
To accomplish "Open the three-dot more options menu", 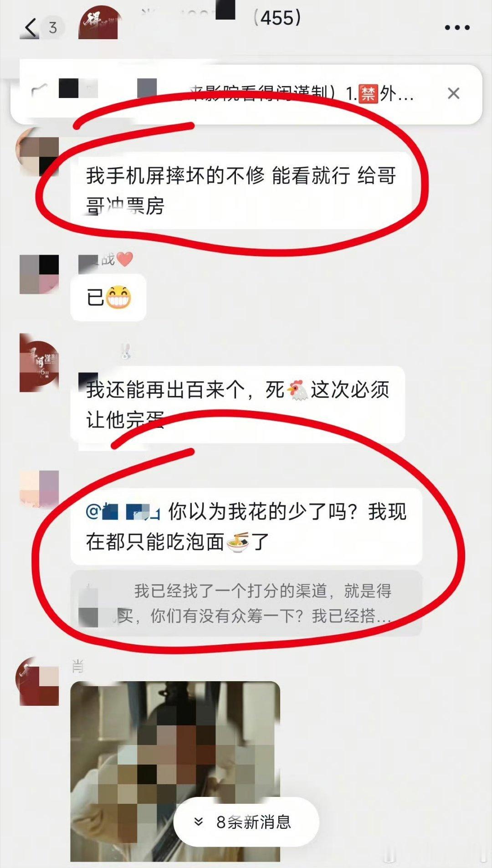I will click(x=457, y=28).
